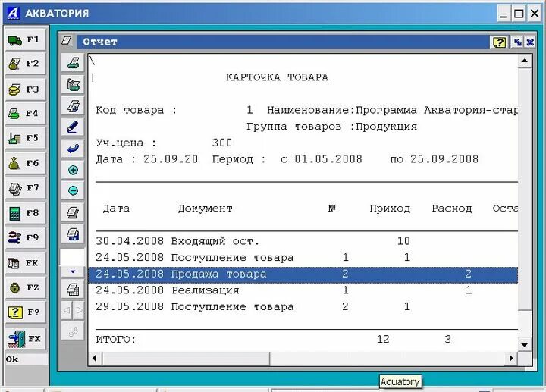Image resolution: width=546 pixels, height=392 pixels.
Task: Click the horizontal scrollbar thumb
Action: [x=186, y=358]
